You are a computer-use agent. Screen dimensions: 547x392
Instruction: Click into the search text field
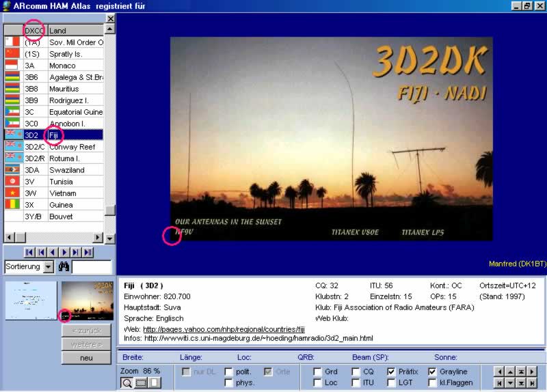(x=92, y=267)
